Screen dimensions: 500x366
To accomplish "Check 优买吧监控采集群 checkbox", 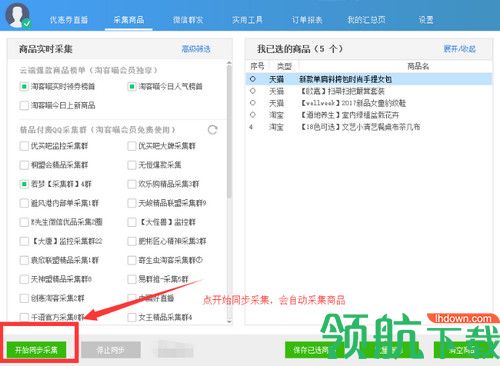I will [24, 146].
